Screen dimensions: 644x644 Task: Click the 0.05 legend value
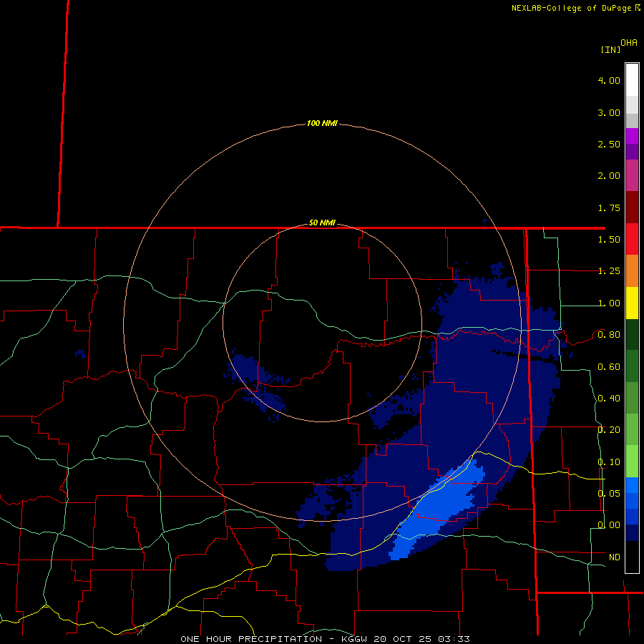click(x=609, y=494)
